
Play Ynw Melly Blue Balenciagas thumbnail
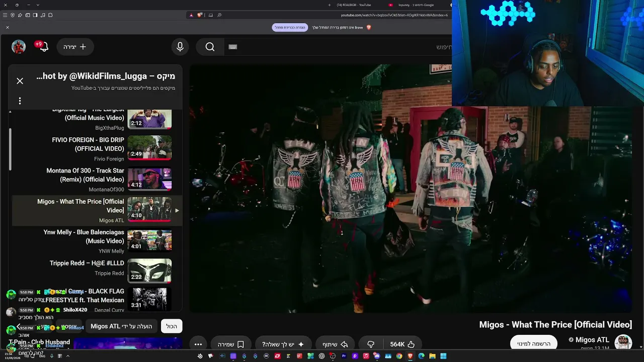[x=149, y=240]
